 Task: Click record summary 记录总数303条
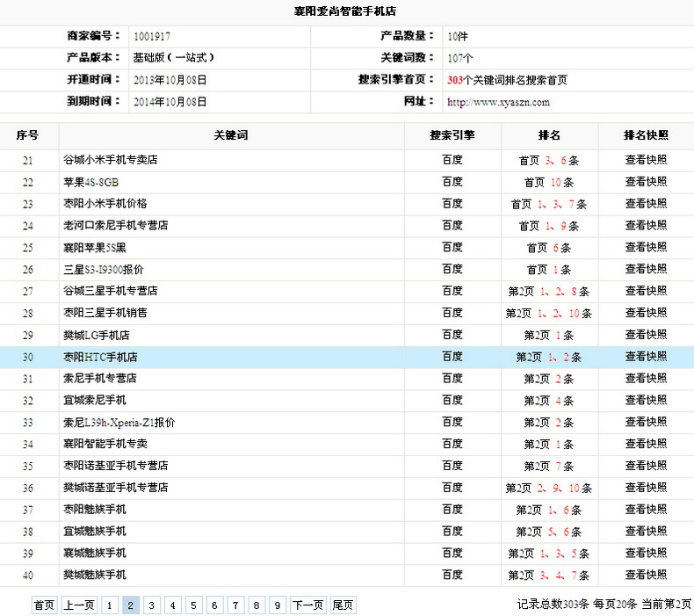(x=553, y=604)
